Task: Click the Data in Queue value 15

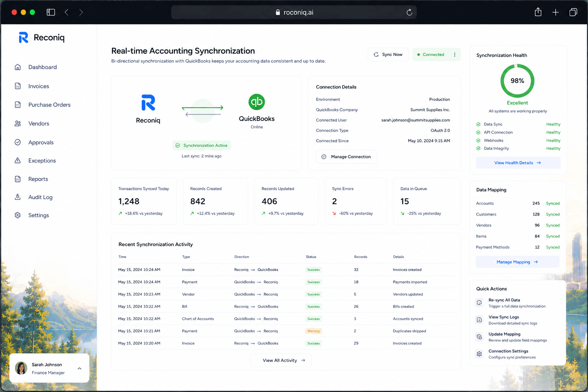Action: [405, 201]
